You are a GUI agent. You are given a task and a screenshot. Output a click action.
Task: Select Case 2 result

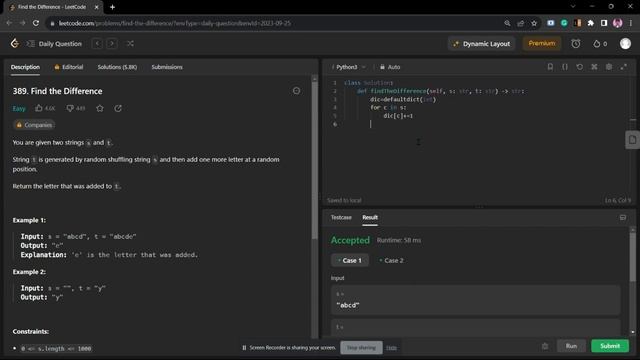point(391,260)
